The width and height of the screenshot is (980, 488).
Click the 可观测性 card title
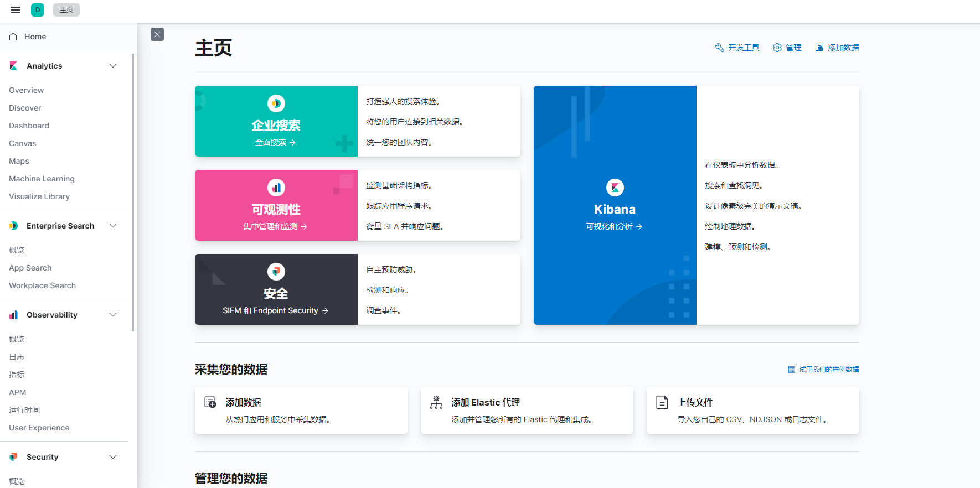(276, 210)
